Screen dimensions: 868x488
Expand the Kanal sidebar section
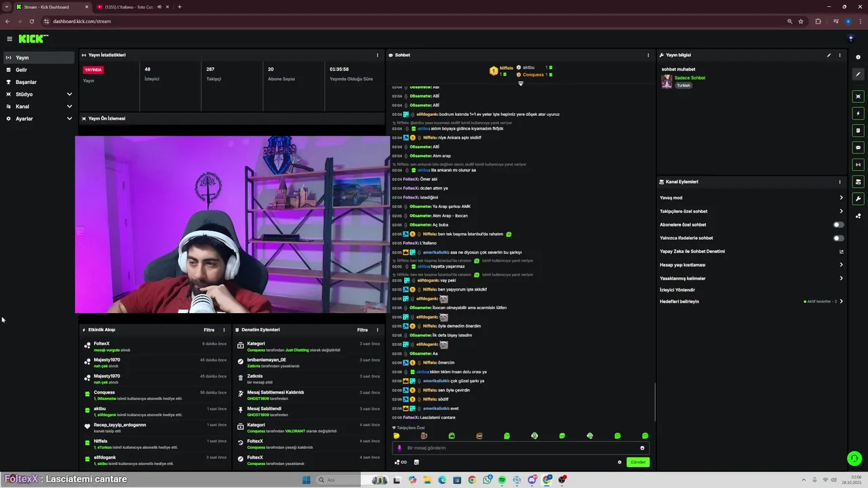pos(69,106)
